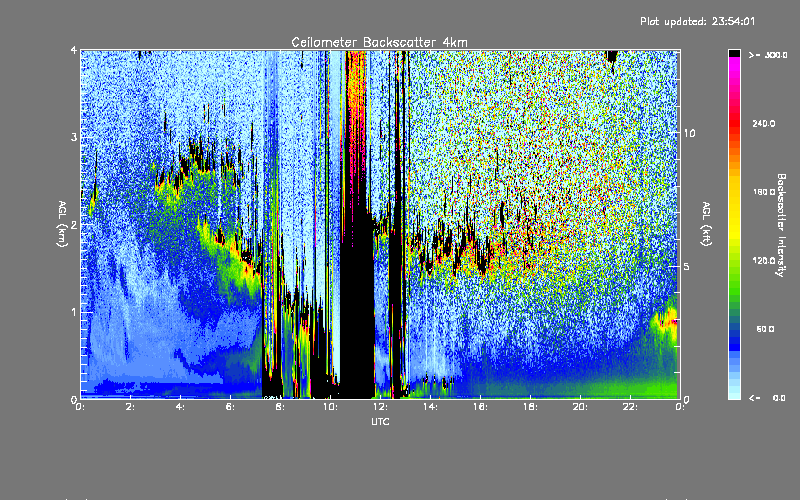
Task: Click the '12:' tick on the UTC axis
Action: (x=380, y=407)
